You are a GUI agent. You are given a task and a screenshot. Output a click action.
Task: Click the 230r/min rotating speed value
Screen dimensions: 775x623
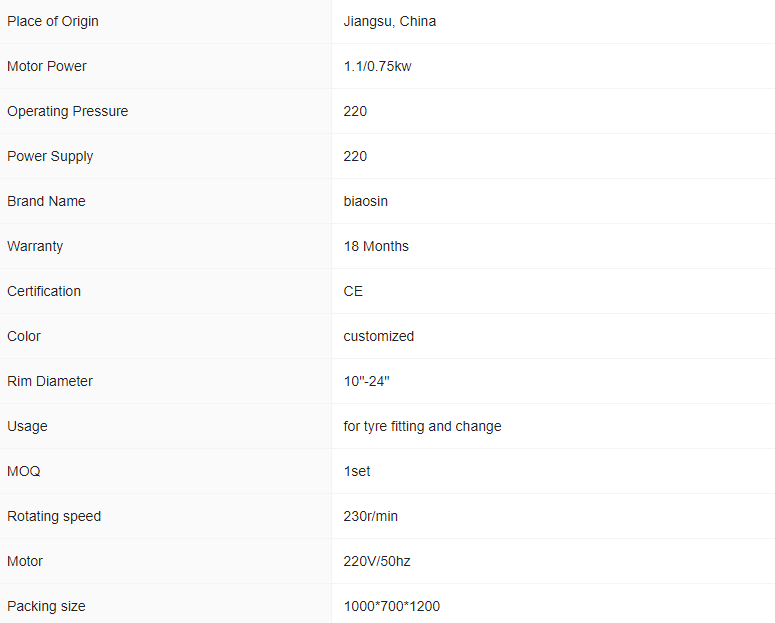(370, 516)
